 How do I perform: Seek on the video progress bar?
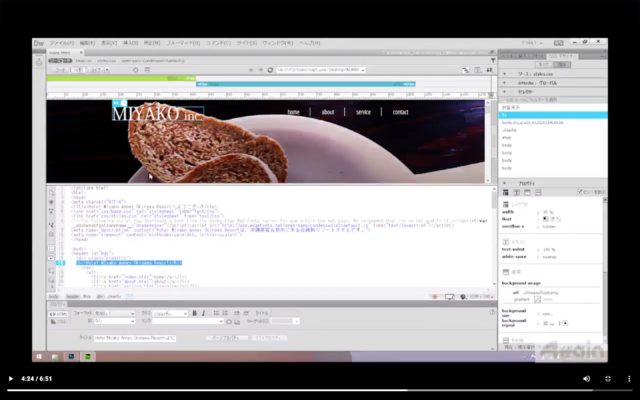pyautogui.click(x=320, y=390)
